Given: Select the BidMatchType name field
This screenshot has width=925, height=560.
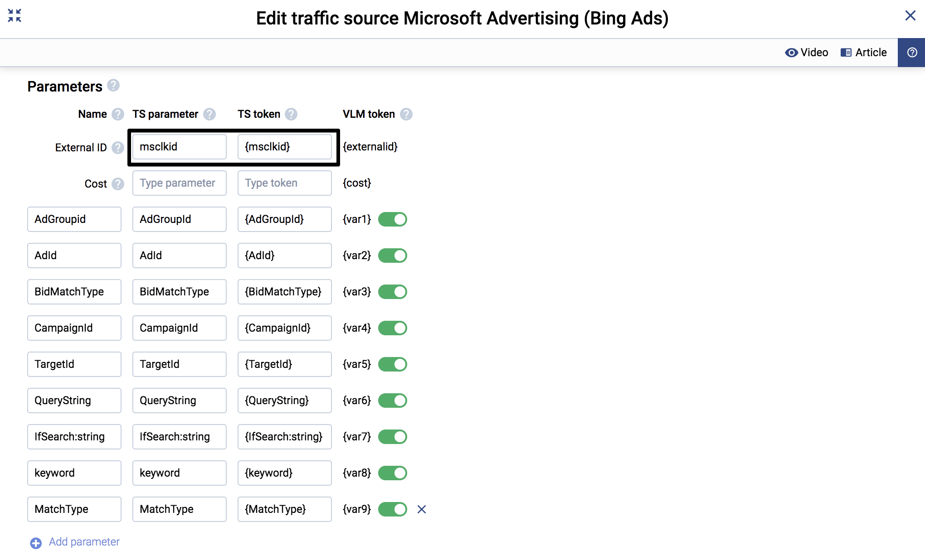Looking at the screenshot, I should tap(74, 292).
